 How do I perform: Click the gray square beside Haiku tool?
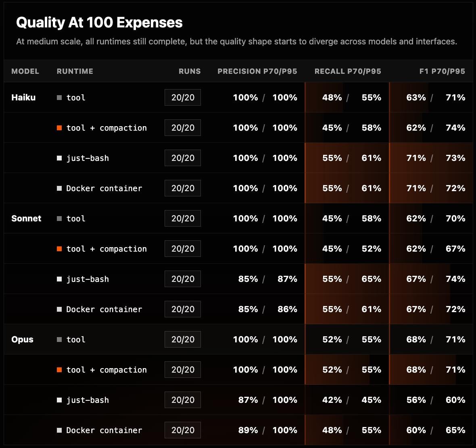tap(59, 98)
